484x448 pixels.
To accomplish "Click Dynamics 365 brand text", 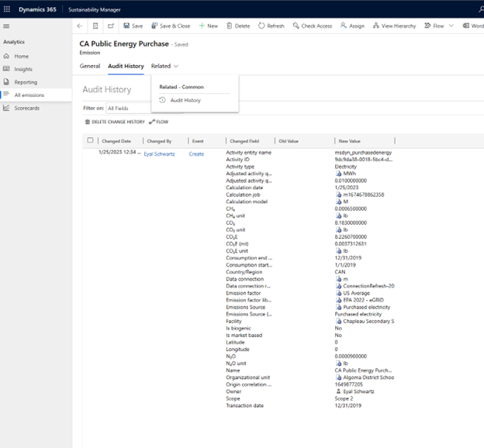I will coord(37,9).
